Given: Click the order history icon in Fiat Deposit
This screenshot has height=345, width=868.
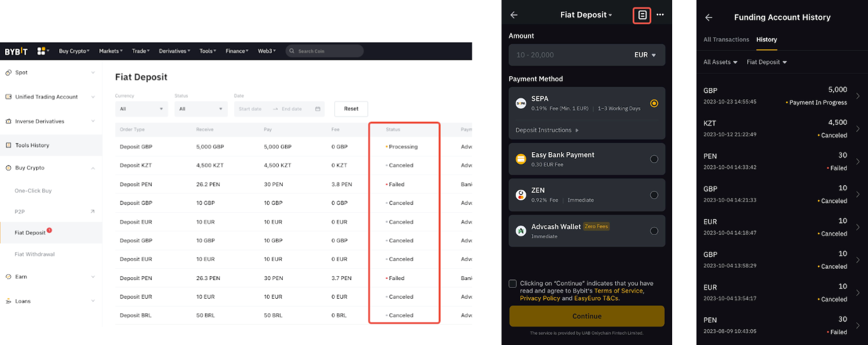Looking at the screenshot, I should point(642,15).
